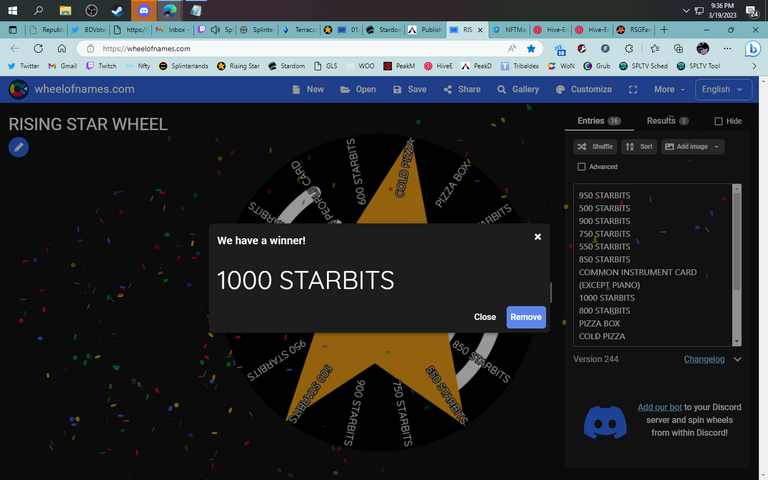
Task: Open the browser settings three-dot menu
Action: coord(727,48)
